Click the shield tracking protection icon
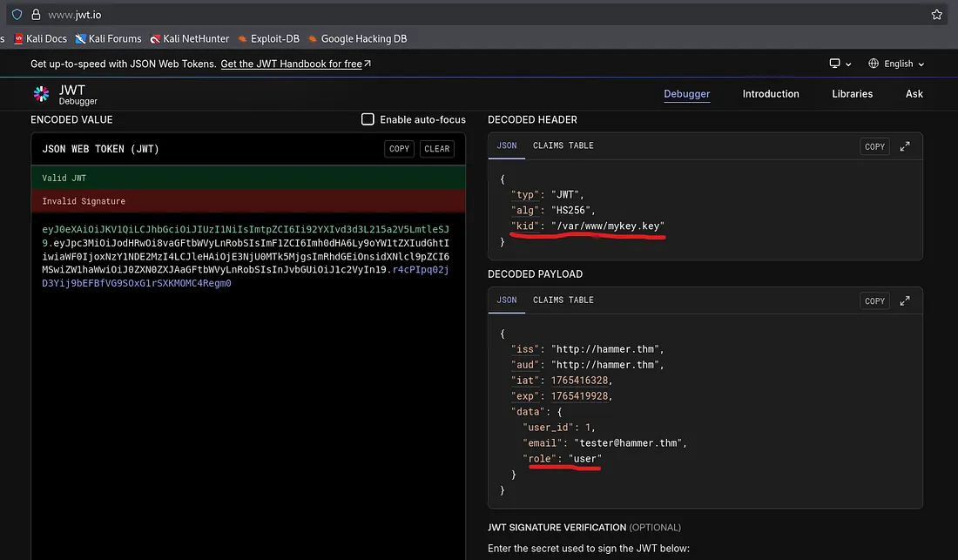 pos(17,15)
